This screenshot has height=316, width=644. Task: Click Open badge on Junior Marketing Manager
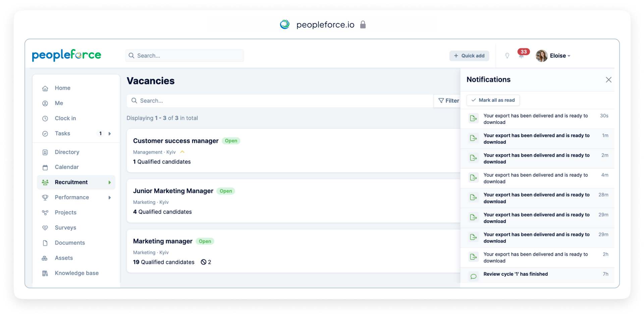[226, 191]
